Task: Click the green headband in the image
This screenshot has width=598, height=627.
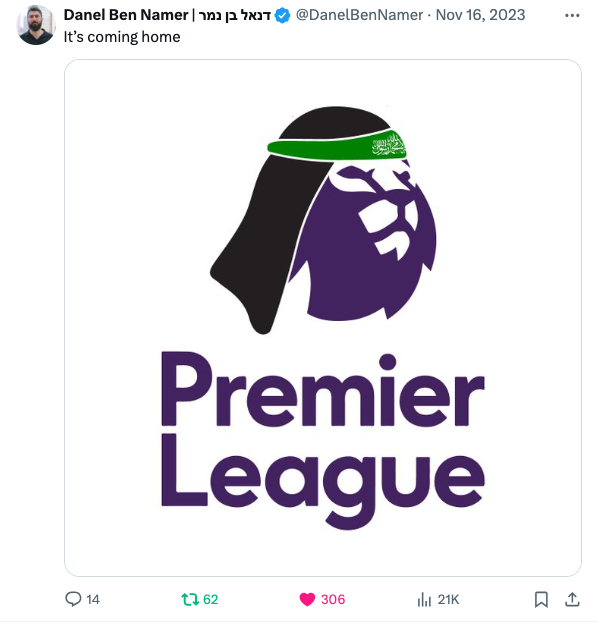Action: click(x=337, y=146)
